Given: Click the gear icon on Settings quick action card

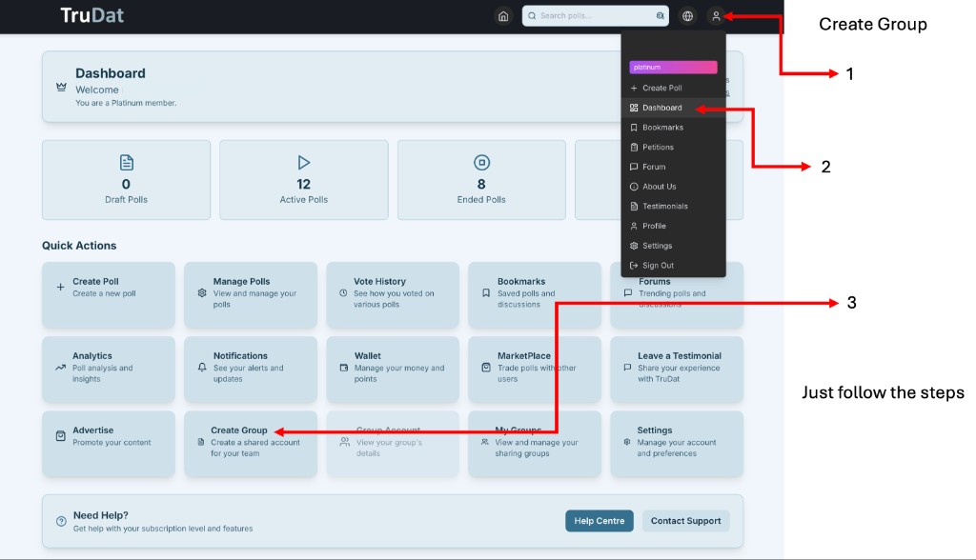Looking at the screenshot, I should [x=627, y=442].
